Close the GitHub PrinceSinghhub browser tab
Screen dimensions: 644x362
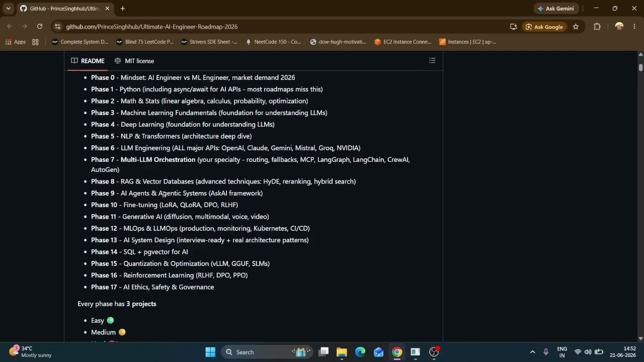[x=107, y=9]
